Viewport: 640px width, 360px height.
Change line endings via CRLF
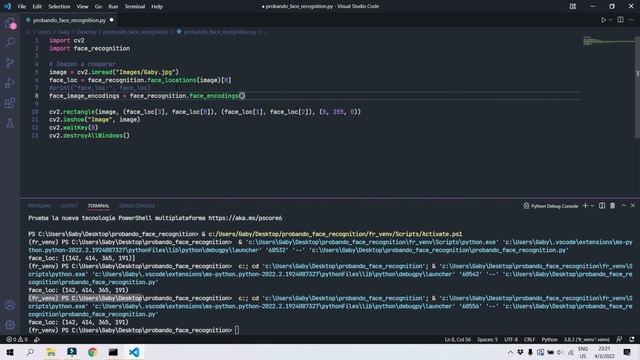(x=529, y=339)
